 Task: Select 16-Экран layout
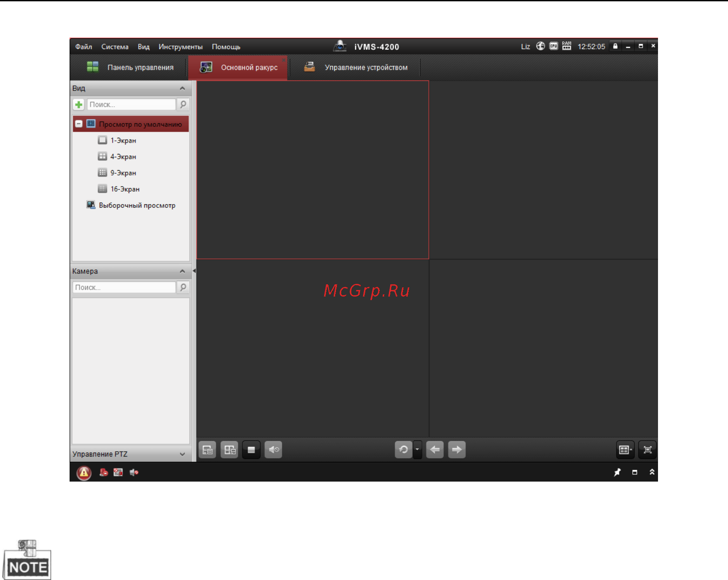point(119,189)
